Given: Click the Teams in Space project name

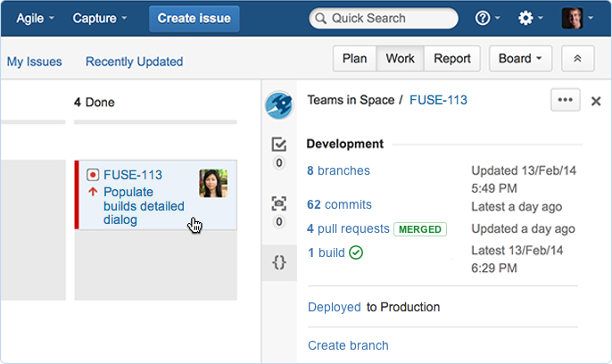Looking at the screenshot, I should click(351, 100).
